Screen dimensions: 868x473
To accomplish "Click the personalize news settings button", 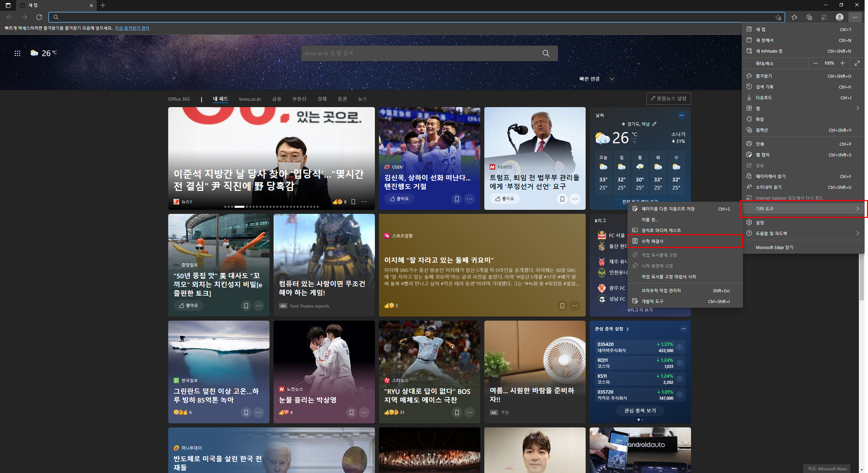I will [668, 99].
